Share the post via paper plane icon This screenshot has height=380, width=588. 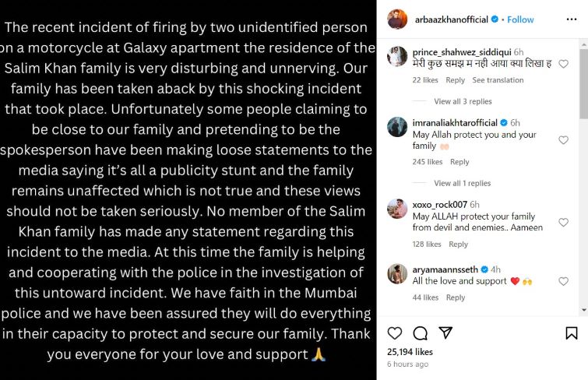(x=445, y=333)
